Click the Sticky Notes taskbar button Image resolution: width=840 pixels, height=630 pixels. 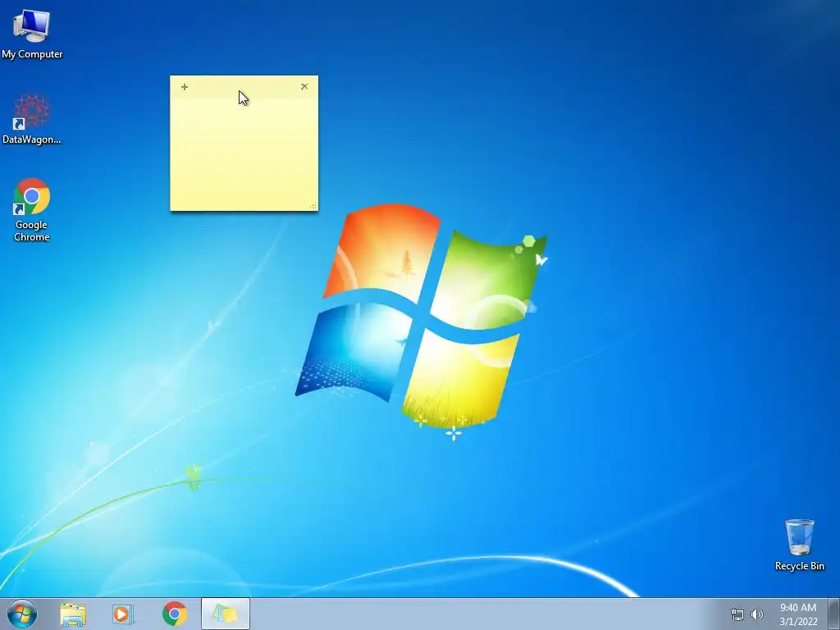[x=226, y=614]
